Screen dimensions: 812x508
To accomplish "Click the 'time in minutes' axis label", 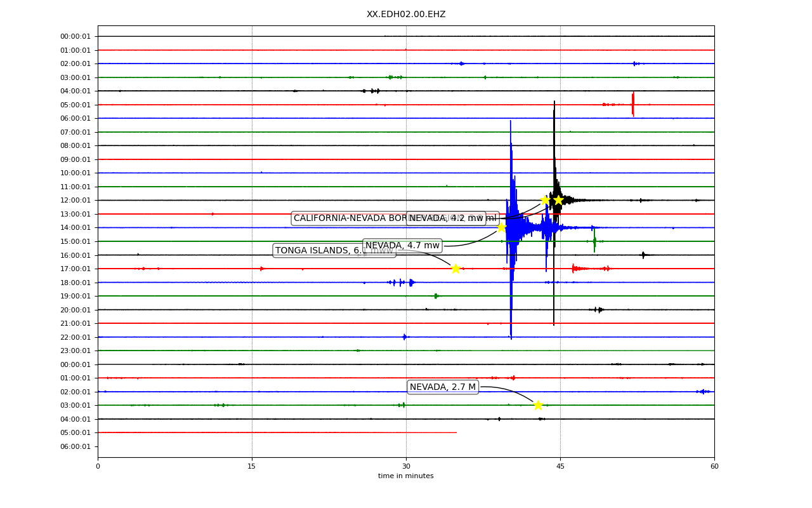I will coord(406,476).
